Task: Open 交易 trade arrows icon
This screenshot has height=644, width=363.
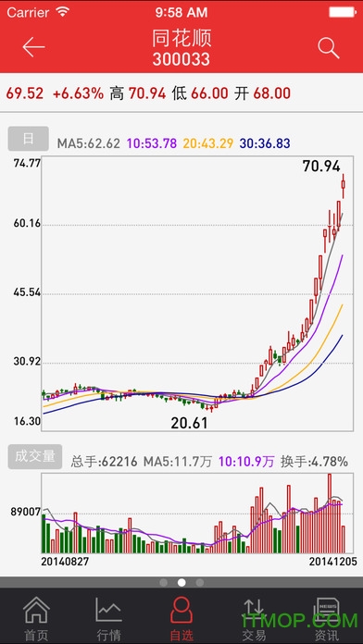Action: [x=254, y=611]
